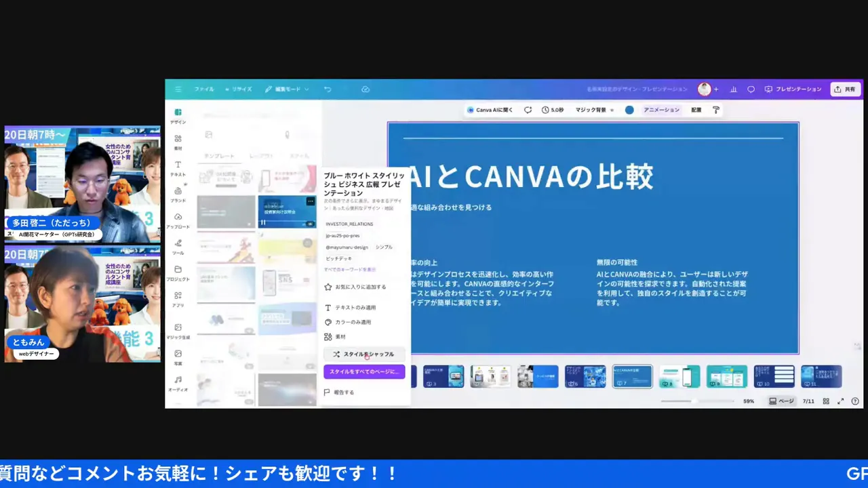This screenshot has width=868, height=488.
Task: Open the プロジェクト (Projects) panel
Action: [x=178, y=274]
